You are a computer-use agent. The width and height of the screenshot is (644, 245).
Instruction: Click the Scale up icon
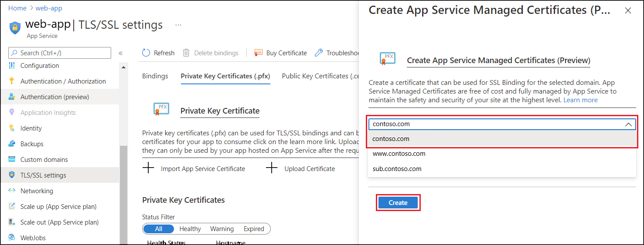click(12, 207)
